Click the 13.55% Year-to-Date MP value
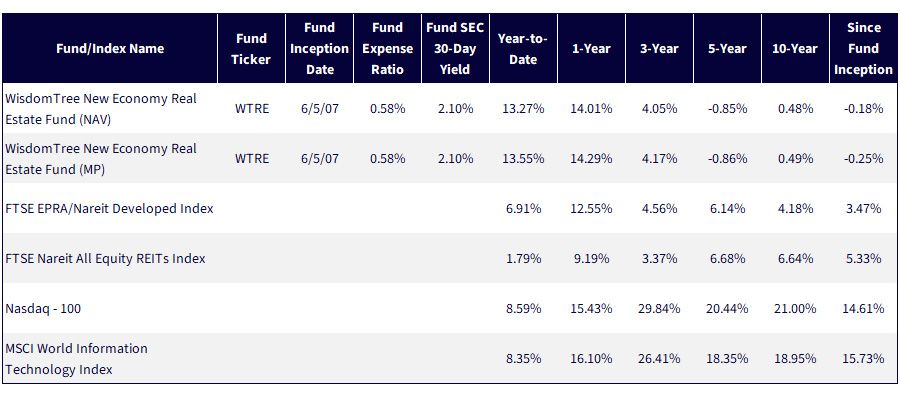The image size is (900, 398). coord(523,159)
